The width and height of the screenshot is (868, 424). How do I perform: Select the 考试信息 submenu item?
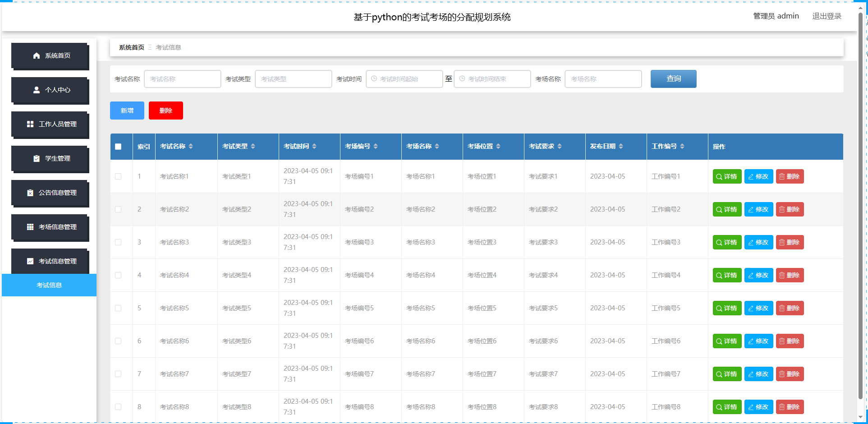(49, 285)
